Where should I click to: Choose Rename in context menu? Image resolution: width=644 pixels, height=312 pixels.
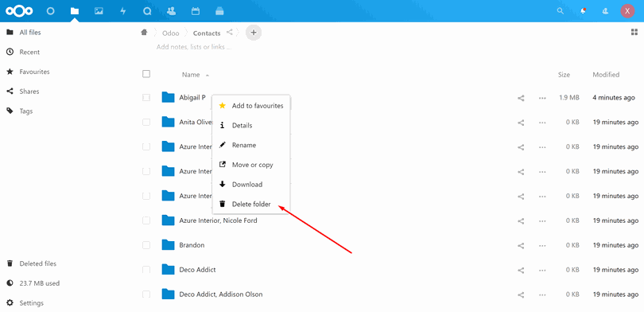(x=251, y=145)
